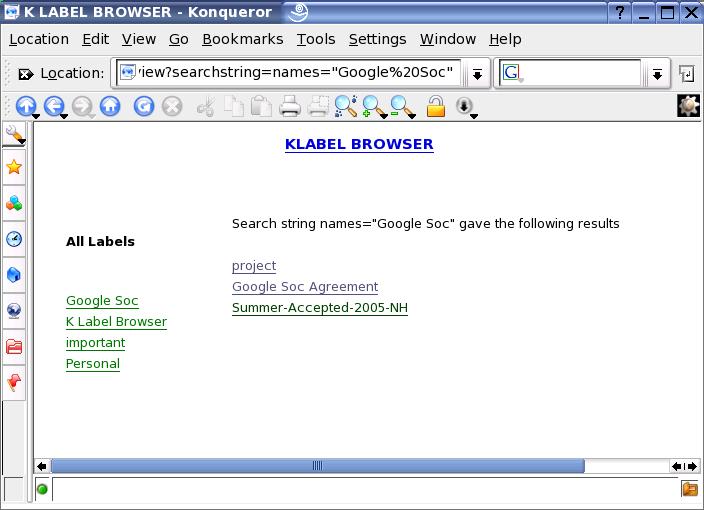The height and width of the screenshot is (510, 704).
Task: Open the Google Soc Agreement link
Action: click(305, 287)
